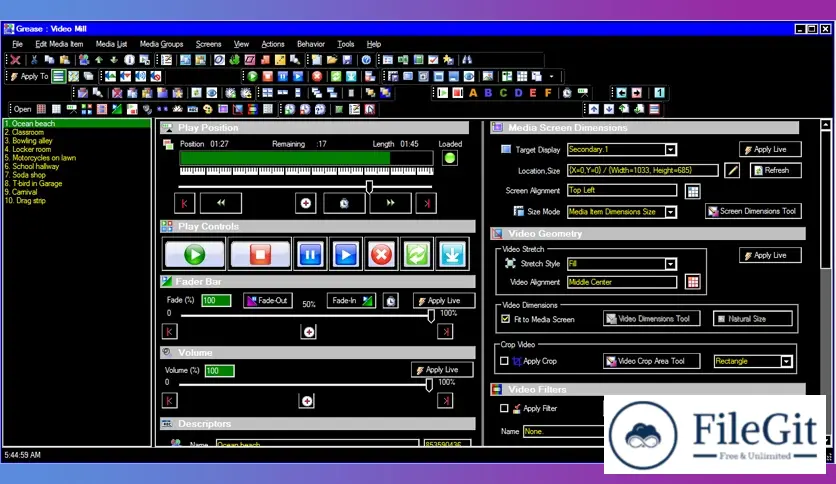The width and height of the screenshot is (836, 484).
Task: Click the small green play icon in the toolbar
Action: point(252,76)
